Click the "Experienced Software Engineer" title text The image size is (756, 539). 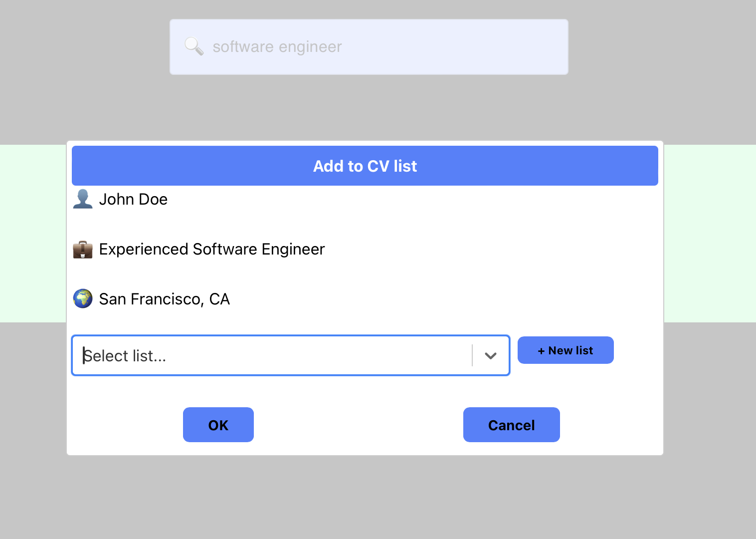pyautogui.click(x=212, y=249)
